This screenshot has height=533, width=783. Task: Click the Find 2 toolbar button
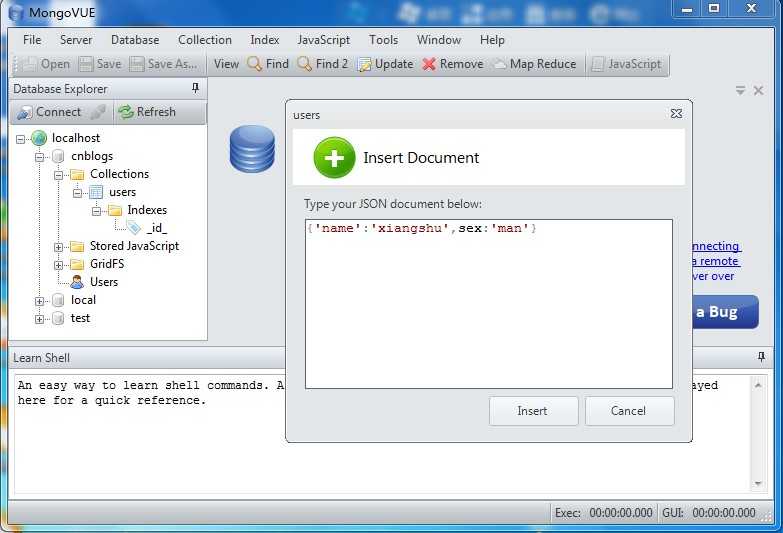coord(323,64)
